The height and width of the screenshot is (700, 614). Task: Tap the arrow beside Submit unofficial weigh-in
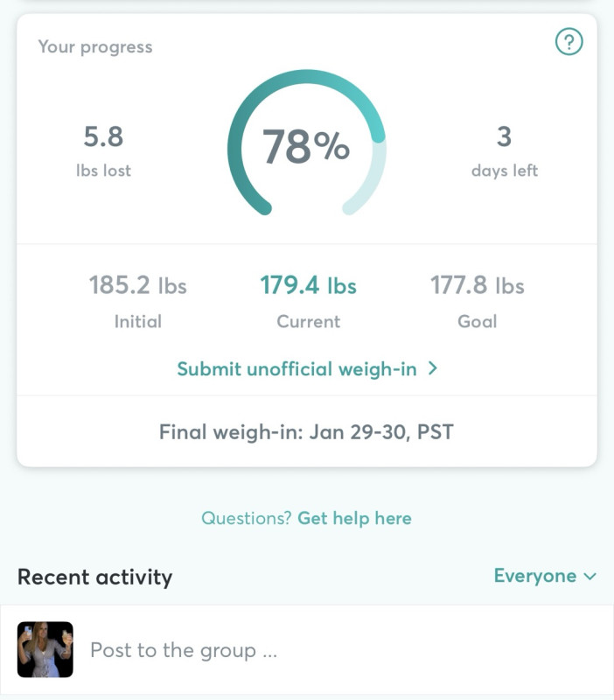click(432, 368)
